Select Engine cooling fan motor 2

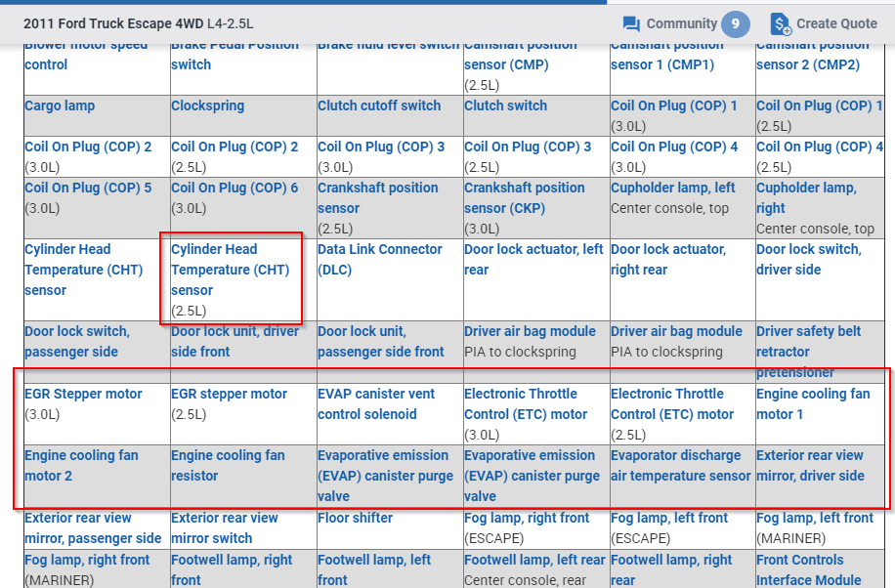82,465
